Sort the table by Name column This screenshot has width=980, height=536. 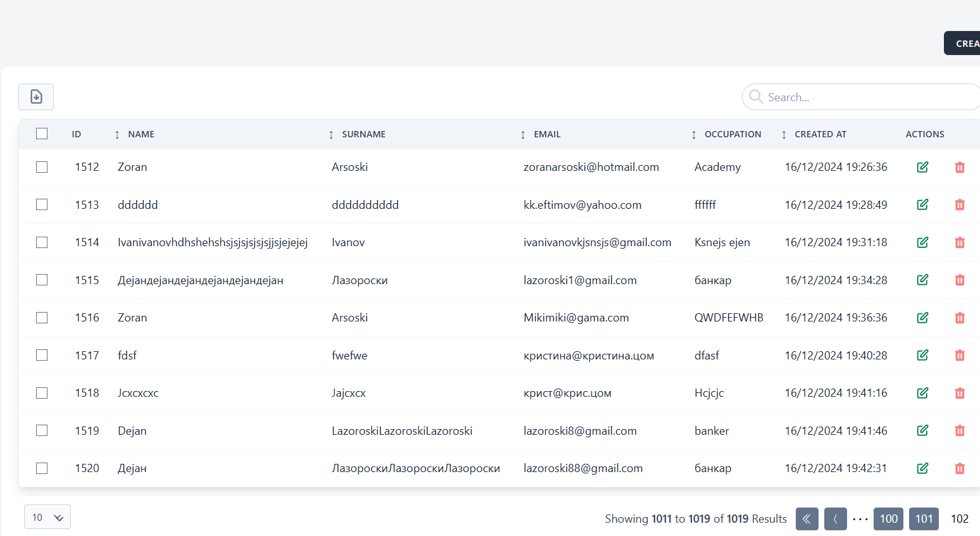click(x=141, y=134)
